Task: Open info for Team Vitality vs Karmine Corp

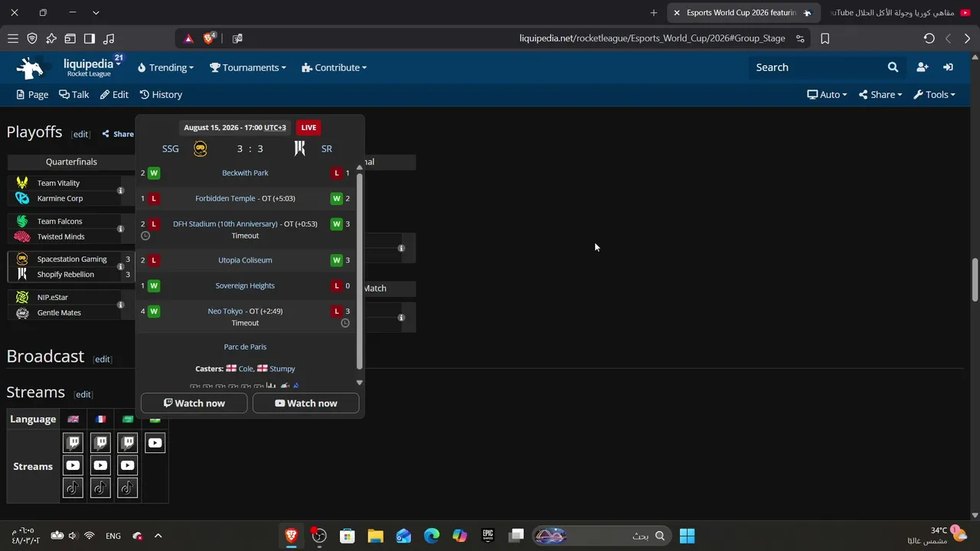Action: click(x=120, y=191)
